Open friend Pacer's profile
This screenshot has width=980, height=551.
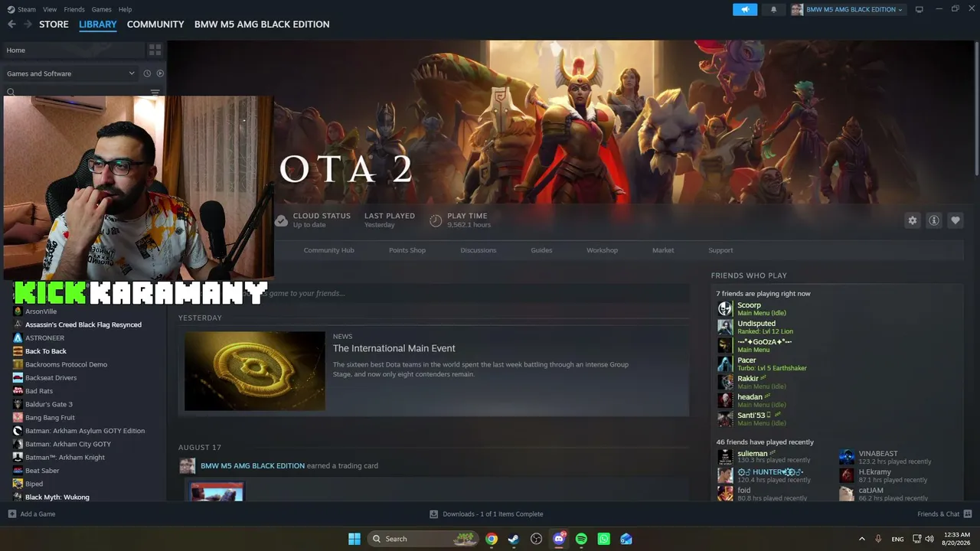pyautogui.click(x=746, y=360)
